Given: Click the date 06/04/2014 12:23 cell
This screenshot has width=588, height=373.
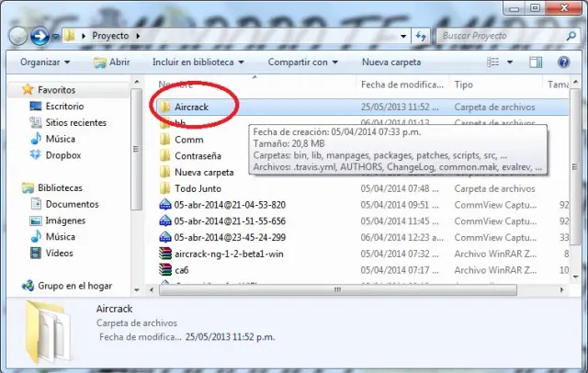Looking at the screenshot, I should point(402,238).
